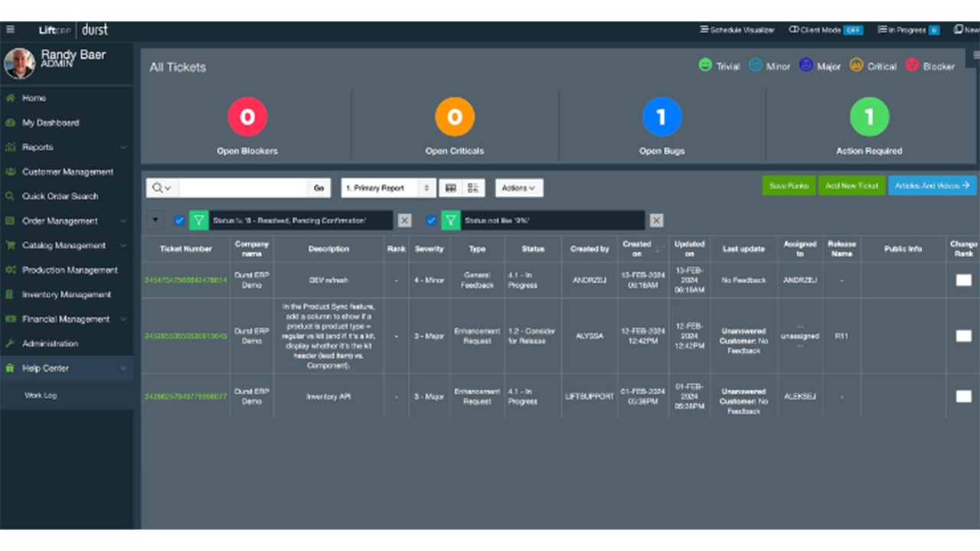Click inside the ticket search text field
Screen dimensions: 980x551
(x=243, y=187)
